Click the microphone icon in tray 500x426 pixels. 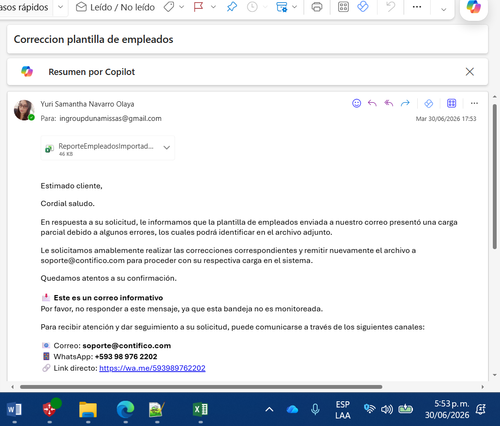315,409
